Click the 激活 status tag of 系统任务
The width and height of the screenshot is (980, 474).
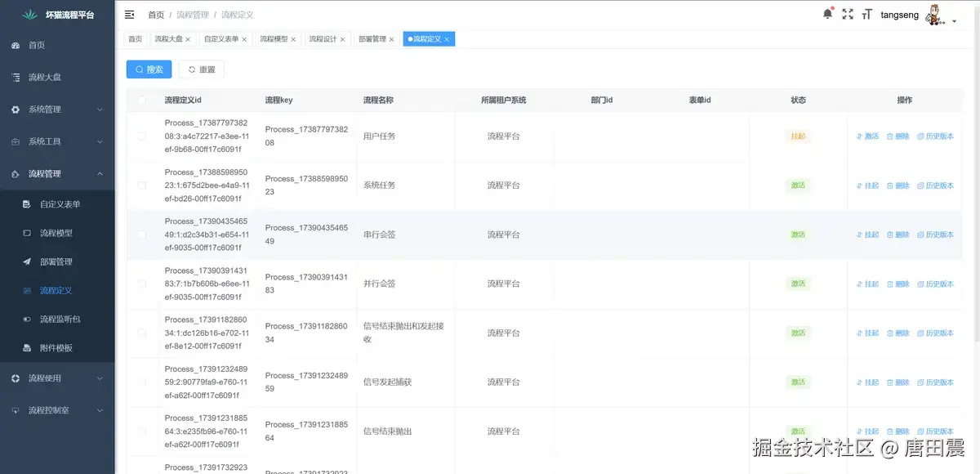798,186
